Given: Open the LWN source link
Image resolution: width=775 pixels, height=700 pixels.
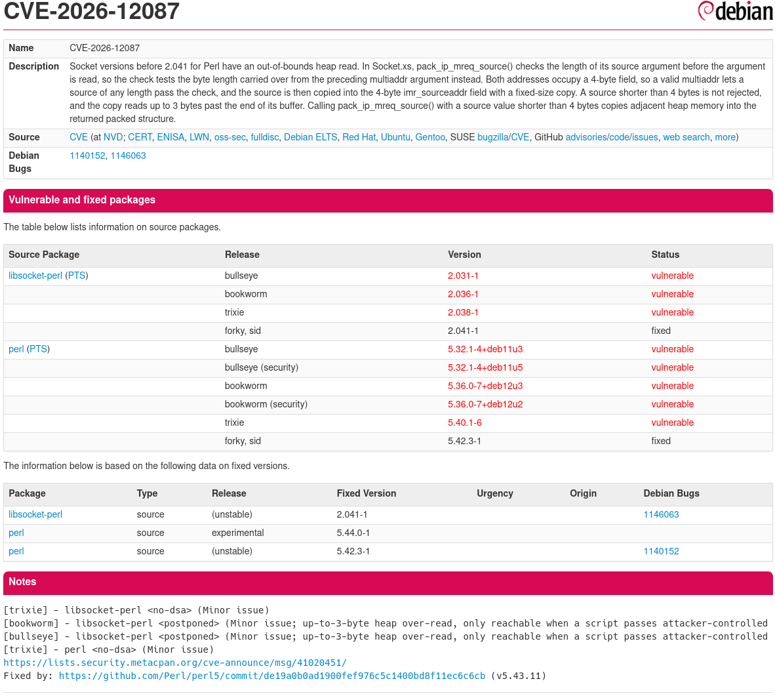Looking at the screenshot, I should pos(199,137).
